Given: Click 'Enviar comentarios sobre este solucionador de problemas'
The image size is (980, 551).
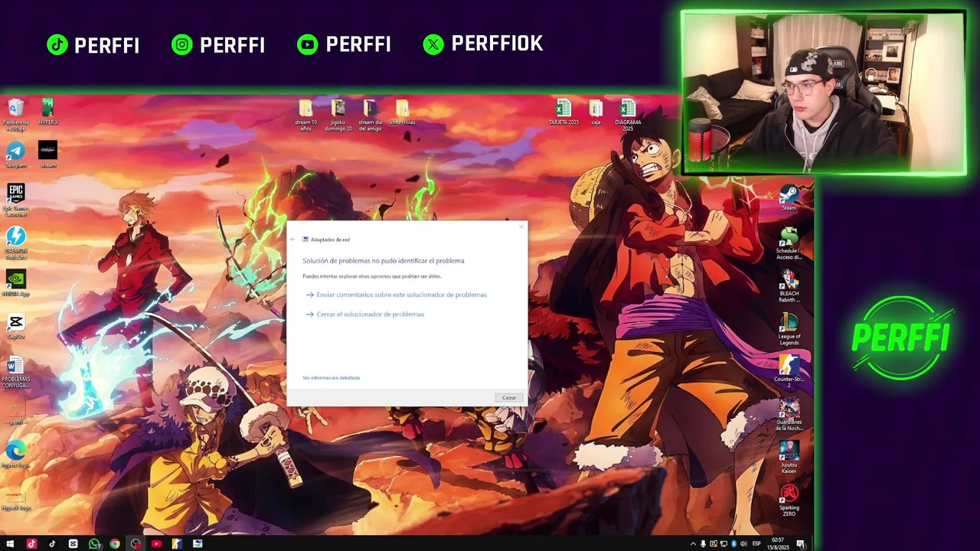Looking at the screenshot, I should click(401, 295).
